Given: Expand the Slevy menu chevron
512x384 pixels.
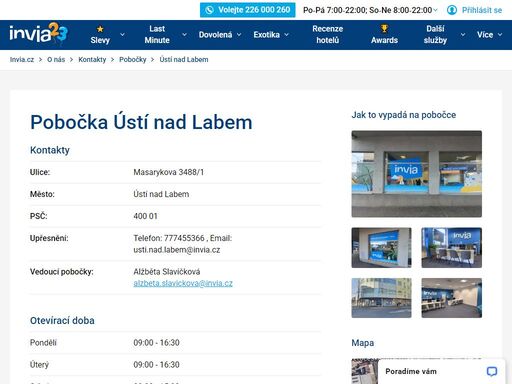Looking at the screenshot, I should pyautogui.click(x=122, y=34).
